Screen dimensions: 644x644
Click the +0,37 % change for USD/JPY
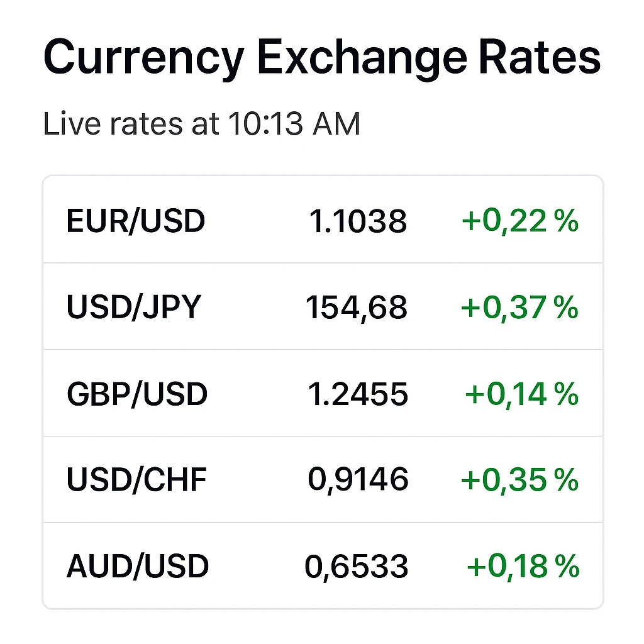[519, 308]
